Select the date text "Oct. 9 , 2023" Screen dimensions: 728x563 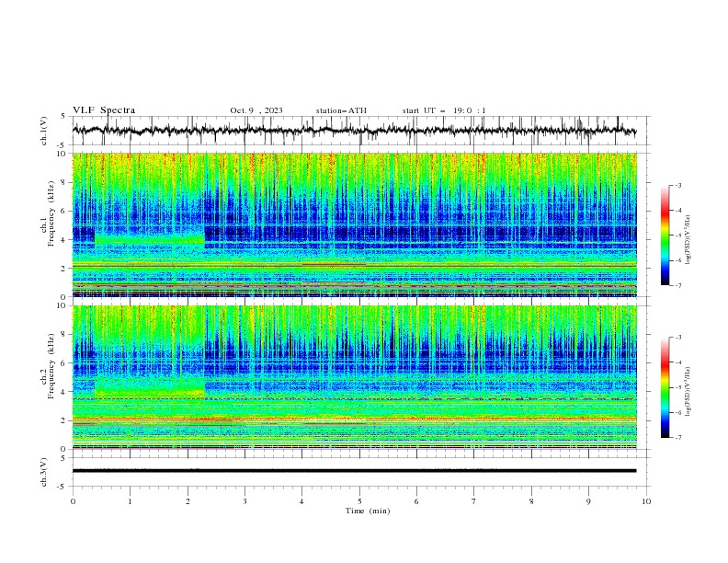click(x=256, y=110)
